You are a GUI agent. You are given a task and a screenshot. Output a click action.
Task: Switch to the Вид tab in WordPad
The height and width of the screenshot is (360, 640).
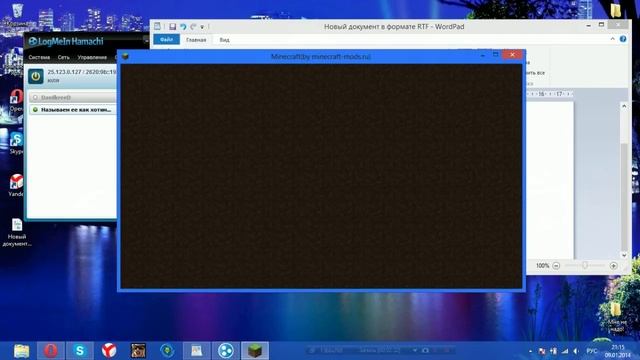click(x=224, y=40)
